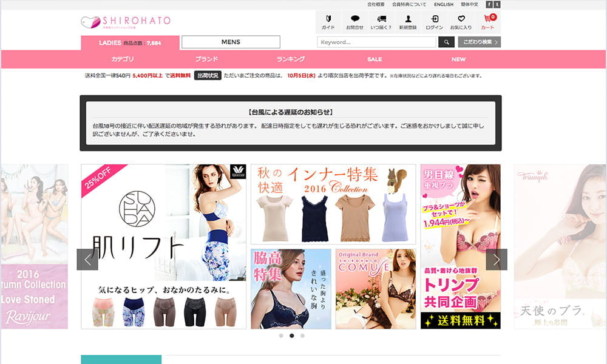This screenshot has width=607, height=364.
Task: Switch site language to ENGLISH
Action: coord(443,4)
